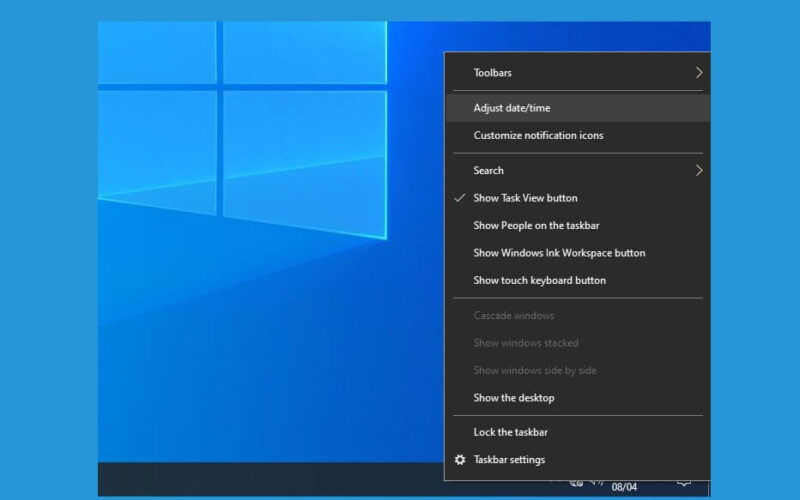Screen dimensions: 800x500
Task: Choose Show the desktop
Action: pos(578,398)
